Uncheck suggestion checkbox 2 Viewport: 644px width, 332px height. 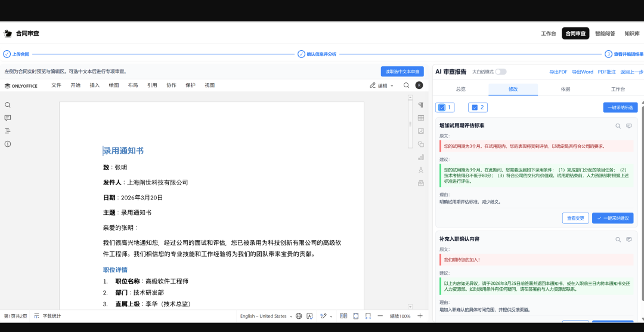475,107
